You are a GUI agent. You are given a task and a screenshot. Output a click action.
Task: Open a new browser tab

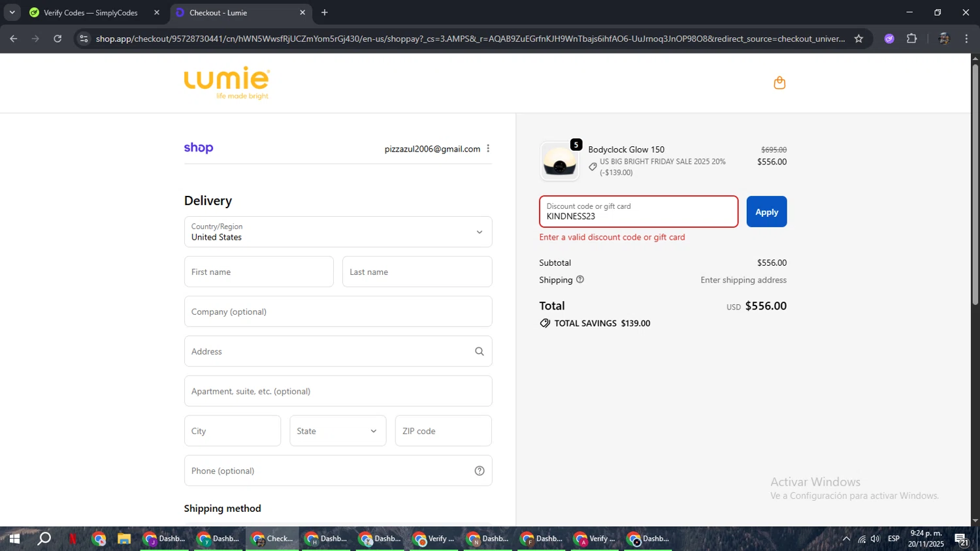324,12
